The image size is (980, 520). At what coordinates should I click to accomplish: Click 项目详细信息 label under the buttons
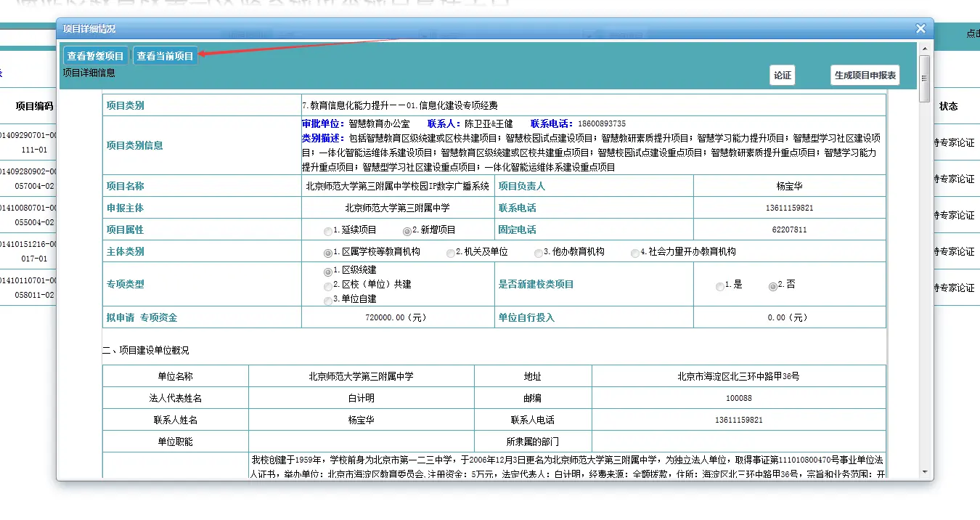(89, 73)
